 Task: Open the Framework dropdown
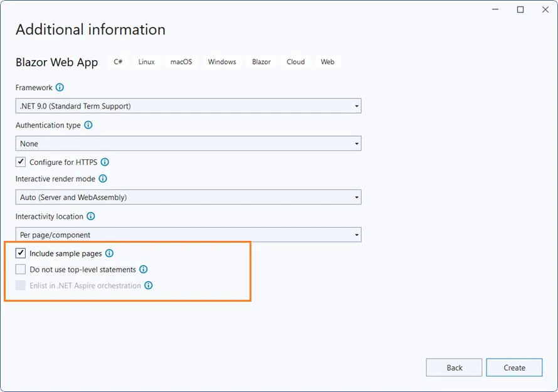(188, 105)
